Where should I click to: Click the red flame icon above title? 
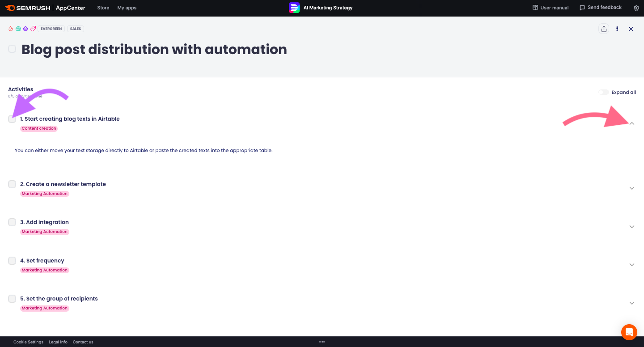(11, 29)
